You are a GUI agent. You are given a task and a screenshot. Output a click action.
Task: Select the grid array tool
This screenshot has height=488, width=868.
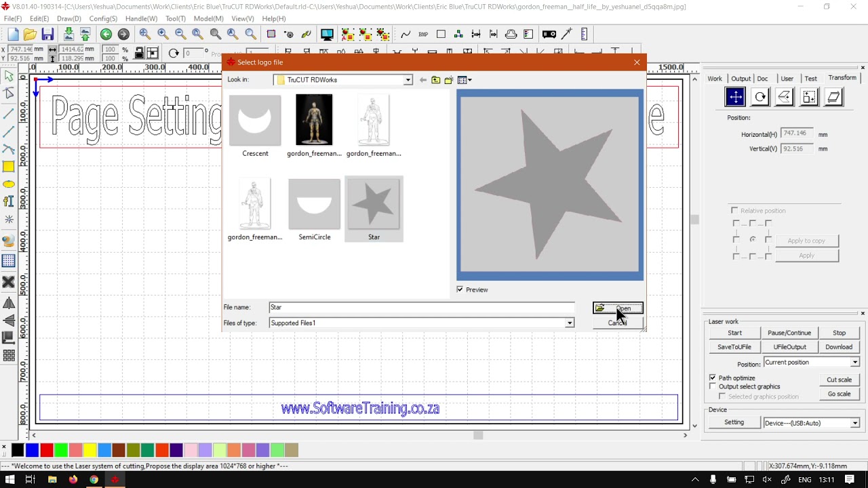point(9,261)
